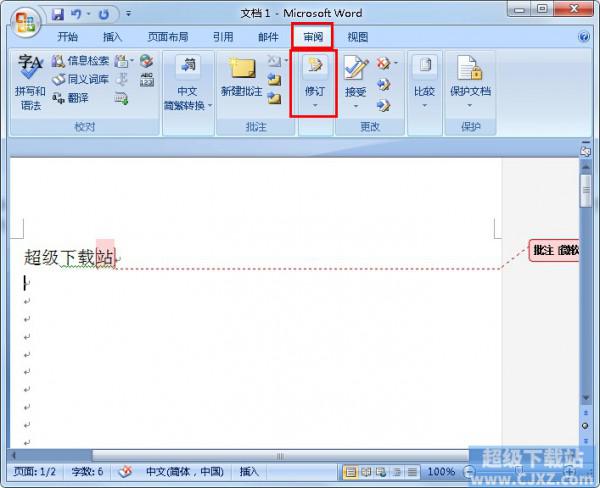Undo the last action
The width and height of the screenshot is (600, 488).
pyautogui.click(x=76, y=14)
